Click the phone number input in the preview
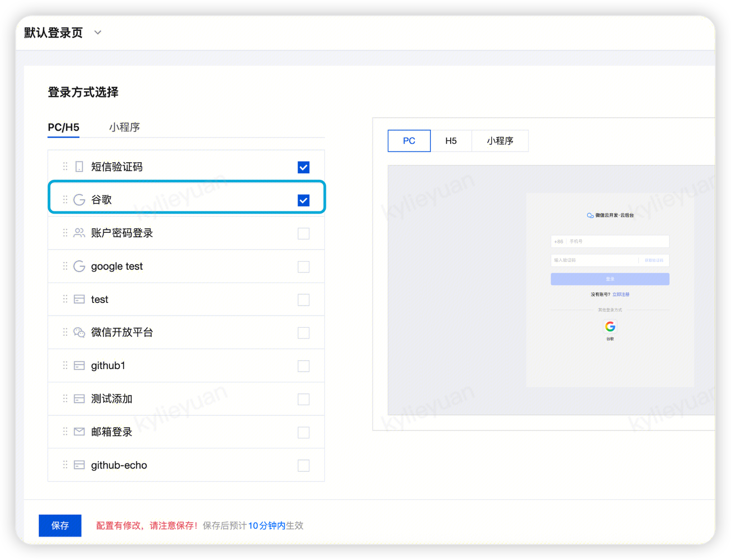 pyautogui.click(x=610, y=241)
